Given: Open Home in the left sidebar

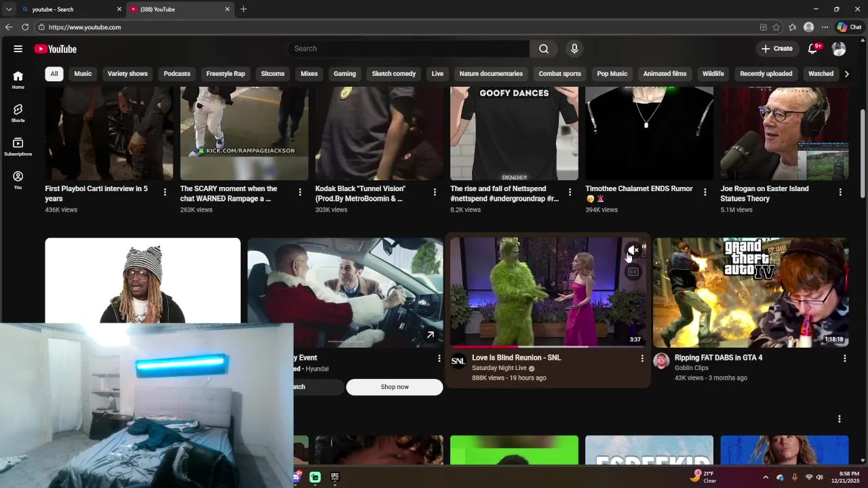Looking at the screenshot, I should (x=18, y=80).
